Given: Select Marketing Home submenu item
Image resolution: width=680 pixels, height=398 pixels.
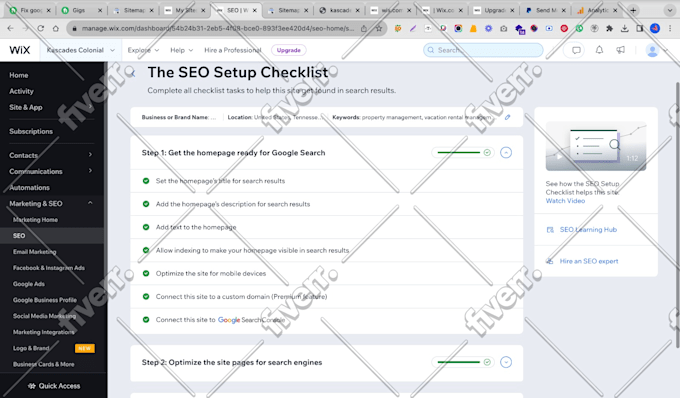Looking at the screenshot, I should tap(35, 219).
